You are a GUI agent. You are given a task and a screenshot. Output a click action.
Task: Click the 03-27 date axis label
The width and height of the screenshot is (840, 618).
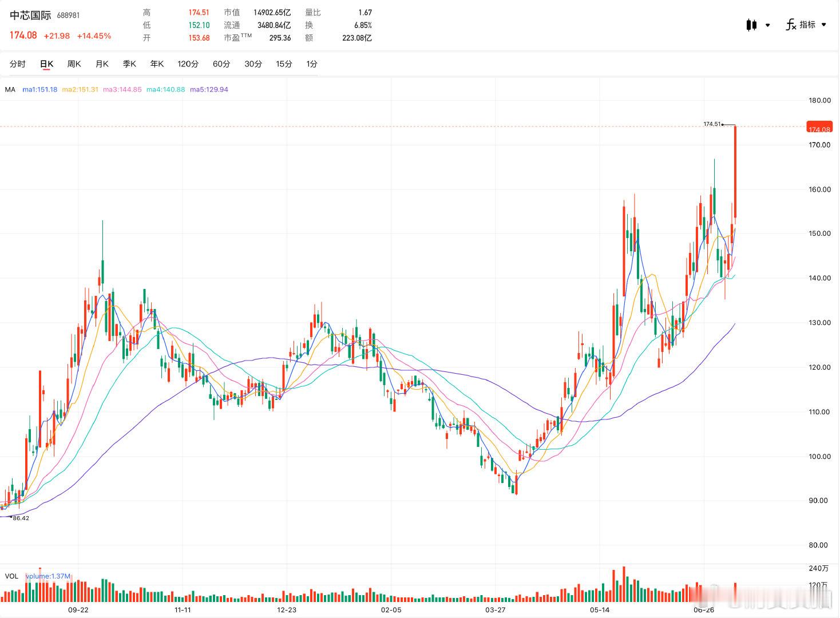(496, 609)
